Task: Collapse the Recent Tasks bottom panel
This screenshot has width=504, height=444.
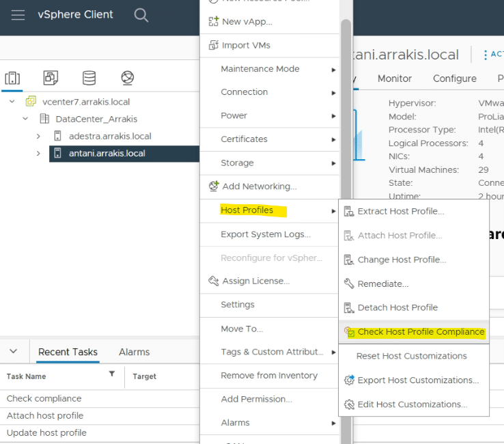Action: pyautogui.click(x=13, y=351)
